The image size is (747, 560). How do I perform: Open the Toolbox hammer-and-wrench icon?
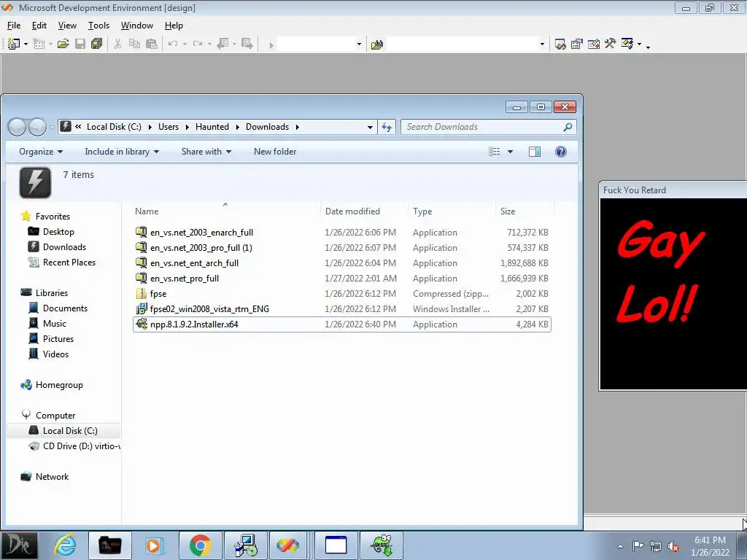point(611,44)
